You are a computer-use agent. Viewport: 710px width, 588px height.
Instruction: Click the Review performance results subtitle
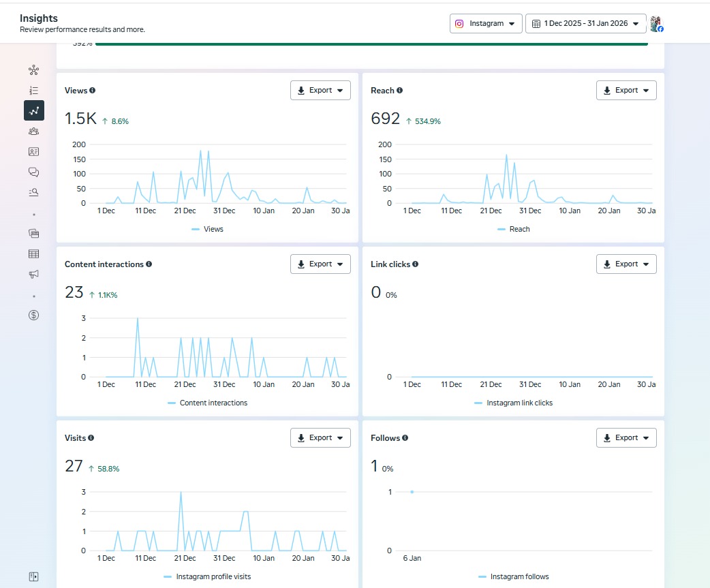[82, 29]
